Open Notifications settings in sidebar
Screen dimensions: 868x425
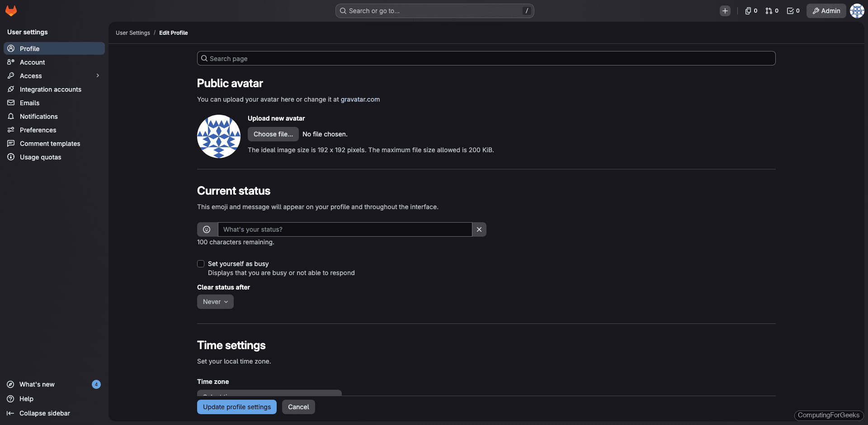coord(38,116)
